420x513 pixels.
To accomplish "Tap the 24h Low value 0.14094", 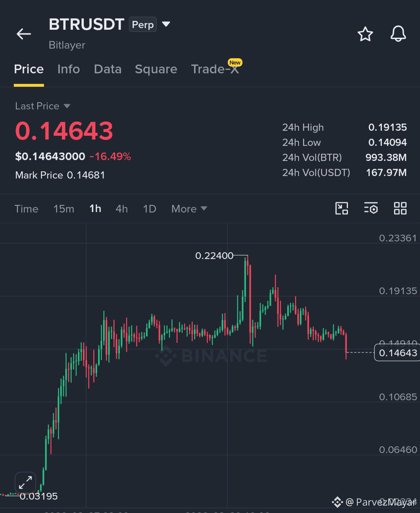I will tap(387, 142).
